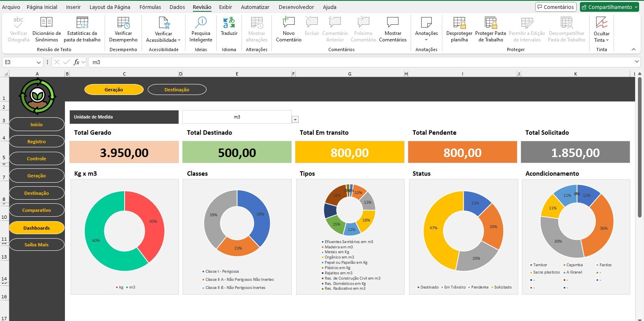The height and width of the screenshot is (321, 644).
Task: Click Proteger Pasta de Trabalho icon
Action: (490, 23)
